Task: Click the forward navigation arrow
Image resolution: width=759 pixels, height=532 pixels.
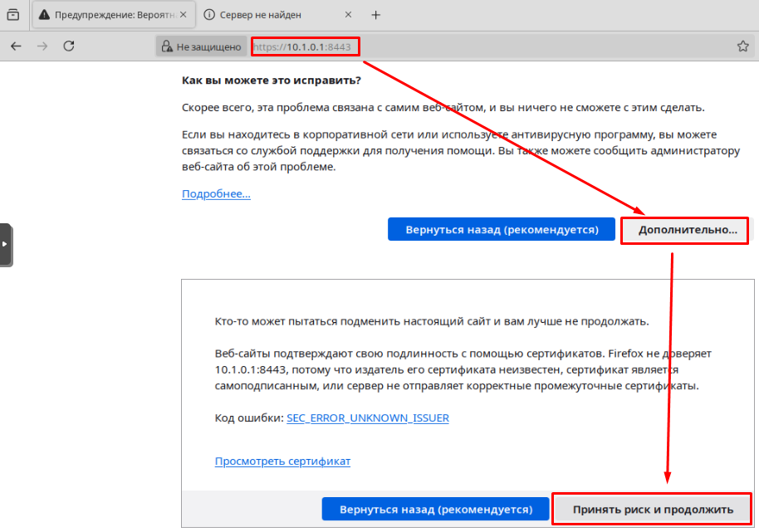Action: [x=42, y=46]
